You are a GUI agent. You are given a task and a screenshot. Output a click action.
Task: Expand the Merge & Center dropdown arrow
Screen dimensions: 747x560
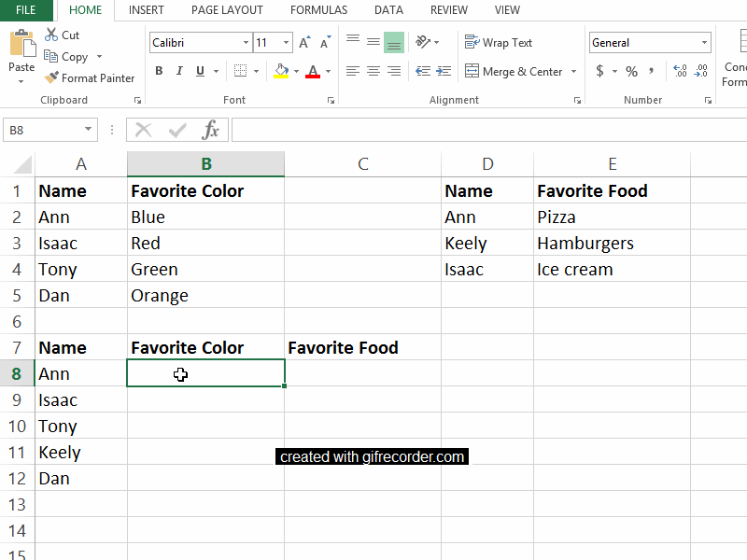573,71
